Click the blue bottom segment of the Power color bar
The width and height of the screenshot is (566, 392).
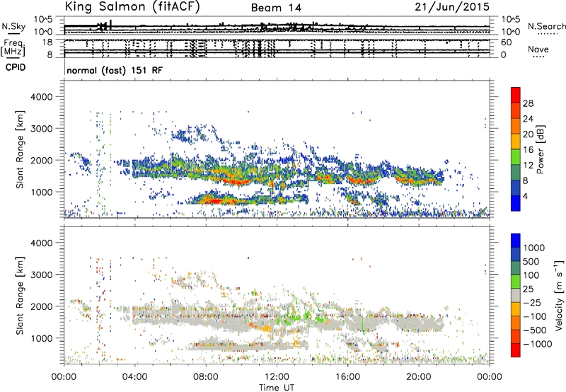[x=516, y=203]
